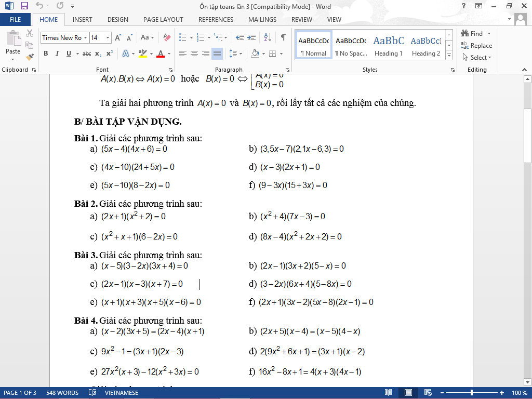Create a multilevel list
Image resolution: width=532 pixels, height=399 pixels.
[x=218, y=37]
